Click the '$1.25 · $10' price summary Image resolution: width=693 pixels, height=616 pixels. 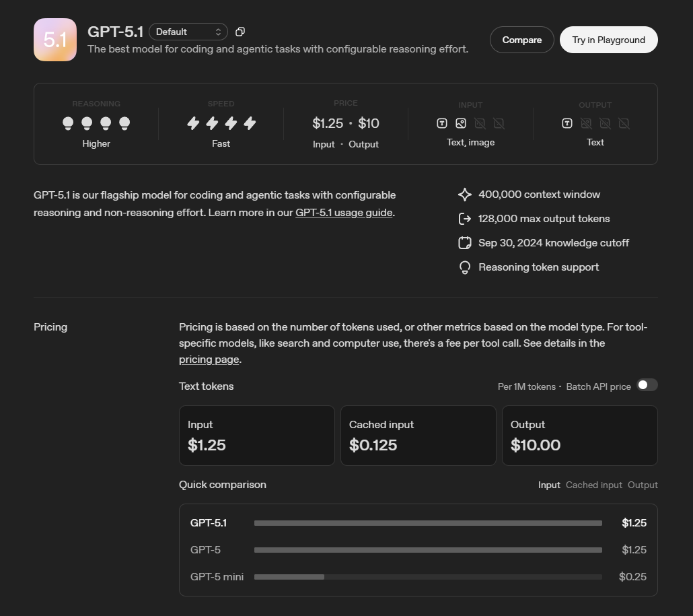(346, 123)
